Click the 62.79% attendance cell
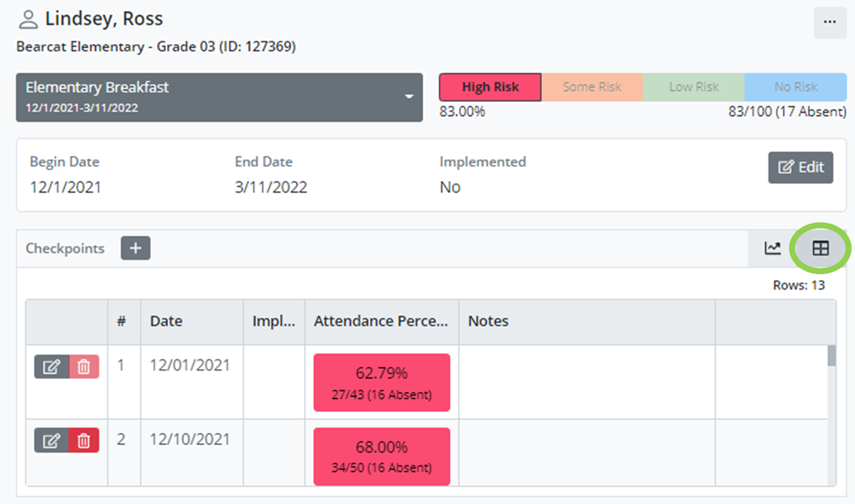855x504 pixels. 382,382
